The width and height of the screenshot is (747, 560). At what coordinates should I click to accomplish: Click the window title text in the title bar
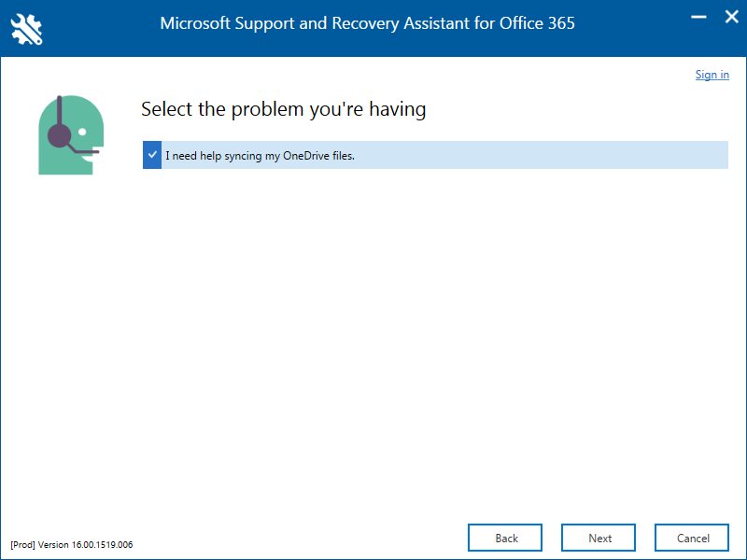[367, 23]
